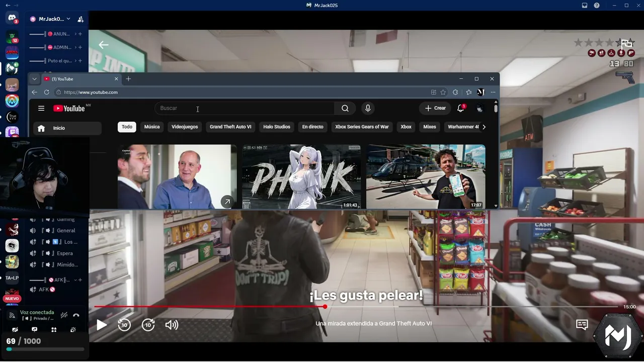Select the Mixes filter chip
Viewport: 644px width, 362px height.
coord(430,127)
